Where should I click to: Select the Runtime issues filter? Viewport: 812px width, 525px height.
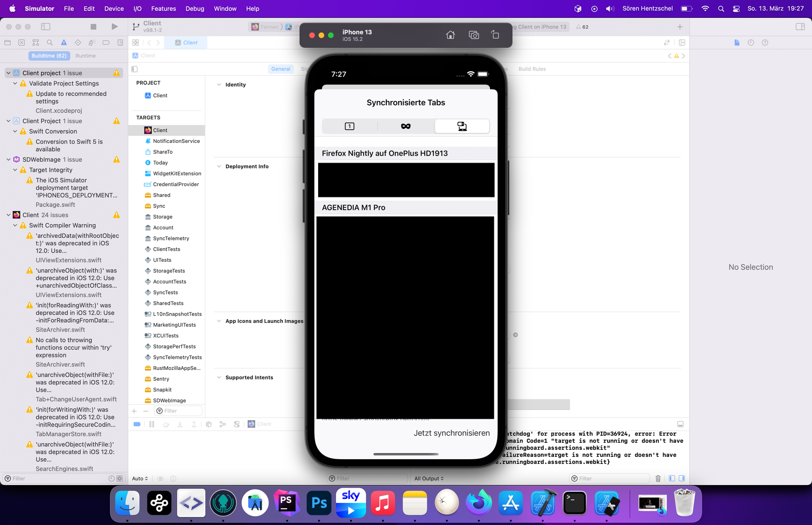tap(86, 56)
